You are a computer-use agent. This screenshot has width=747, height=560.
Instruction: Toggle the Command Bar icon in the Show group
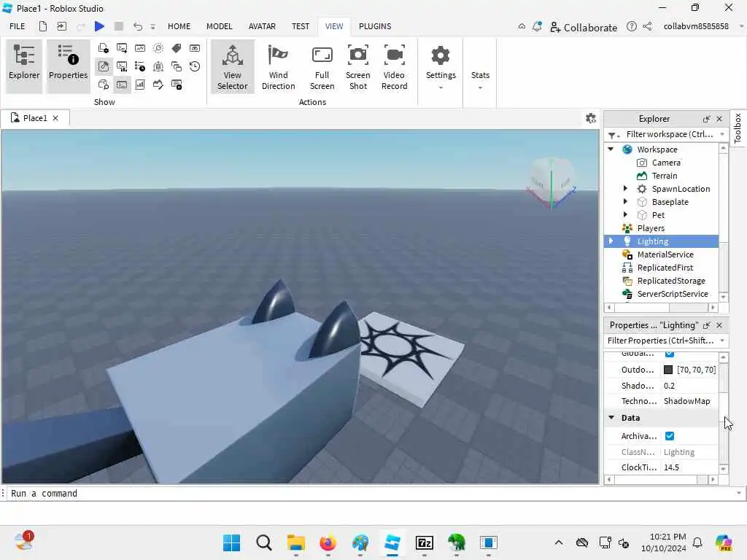click(x=122, y=85)
